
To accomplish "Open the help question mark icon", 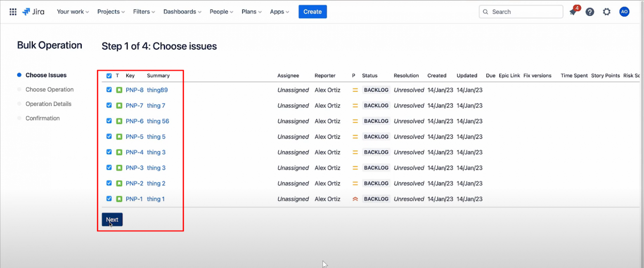I will click(x=590, y=12).
